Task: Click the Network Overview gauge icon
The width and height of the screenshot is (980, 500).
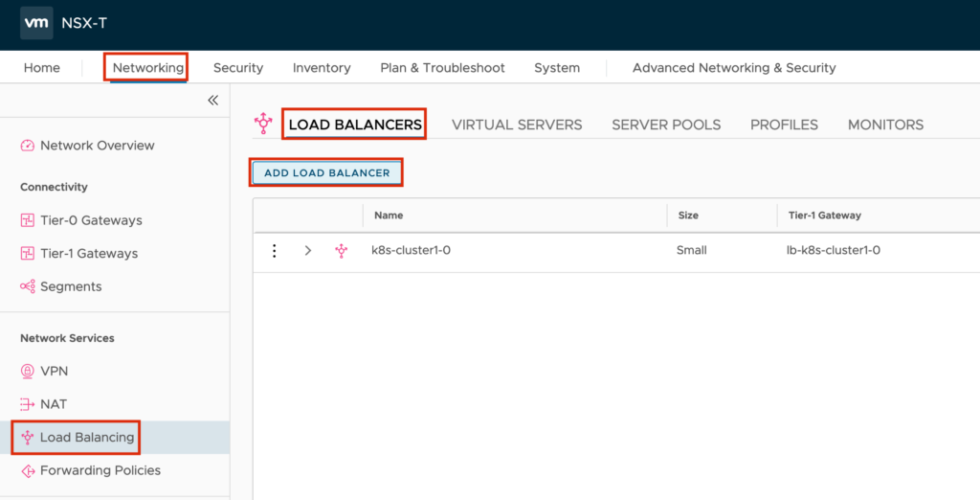Action: pos(27,146)
